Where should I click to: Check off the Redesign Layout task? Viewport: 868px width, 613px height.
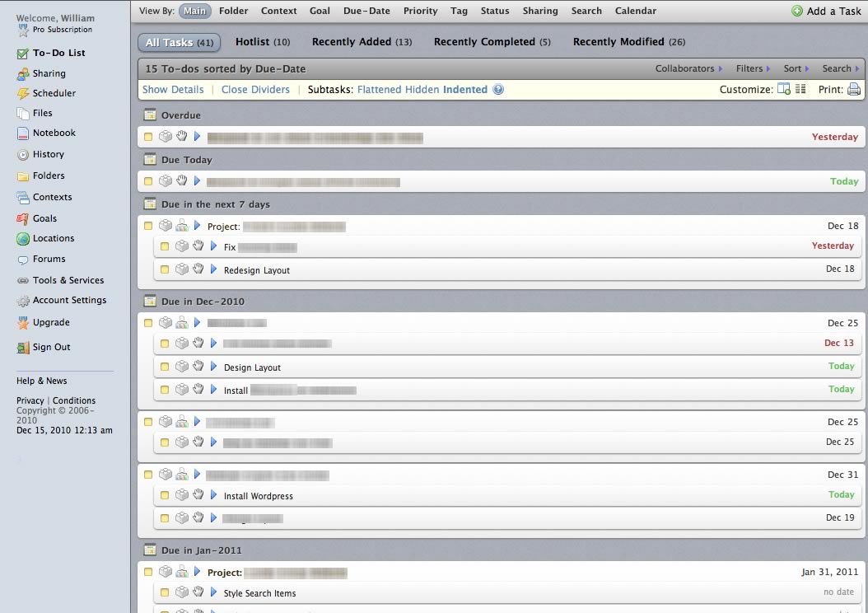165,269
